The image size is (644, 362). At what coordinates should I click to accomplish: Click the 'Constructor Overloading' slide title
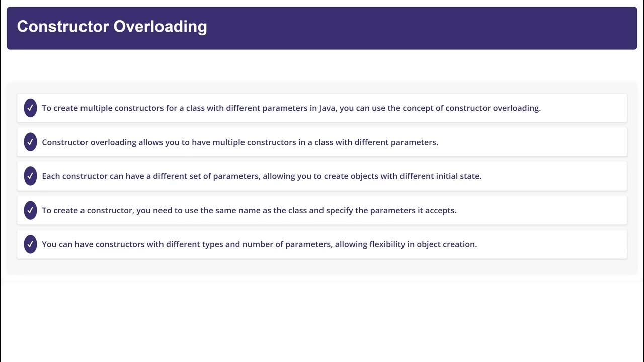coord(112,27)
